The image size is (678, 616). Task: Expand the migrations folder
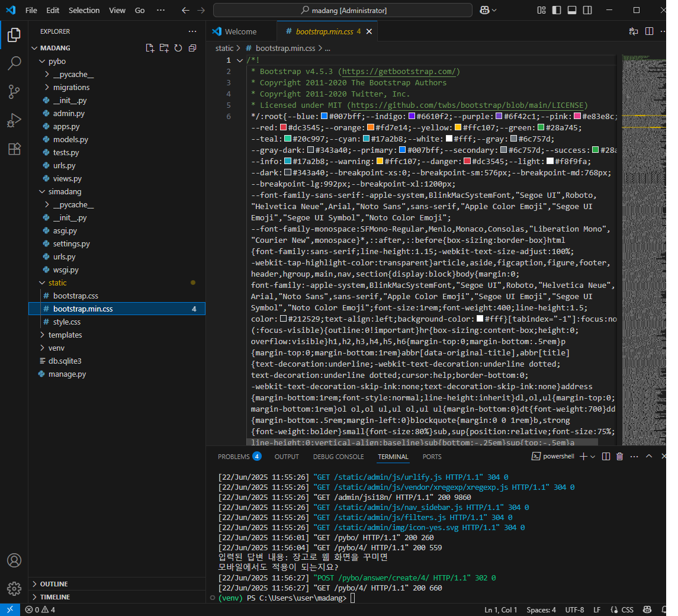47,88
